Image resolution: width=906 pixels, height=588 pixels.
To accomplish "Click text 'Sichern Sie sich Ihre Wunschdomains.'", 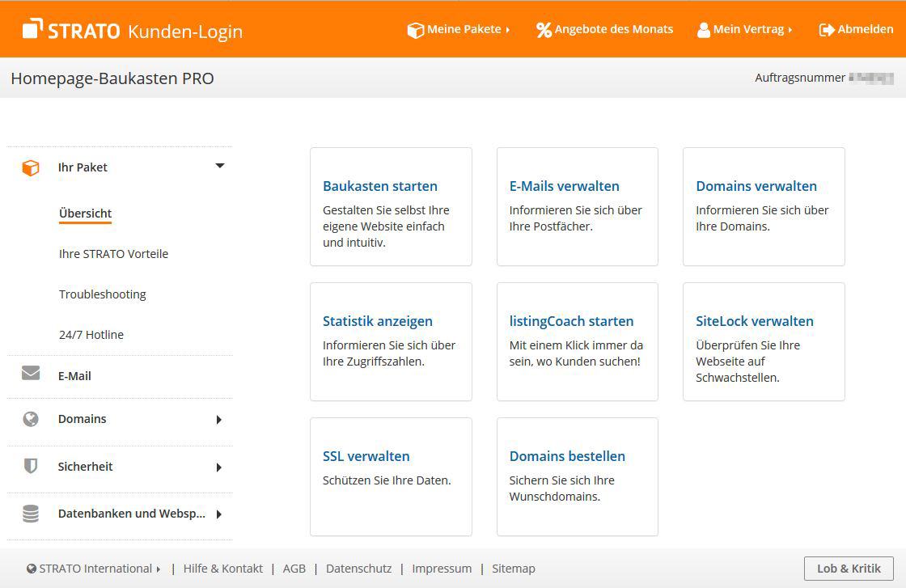I will click(x=561, y=489).
